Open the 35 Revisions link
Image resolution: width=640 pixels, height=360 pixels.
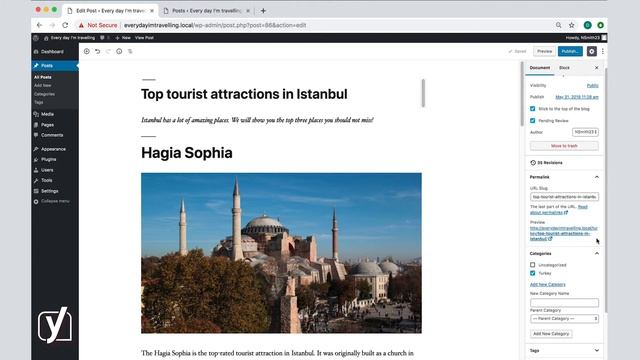546,163
